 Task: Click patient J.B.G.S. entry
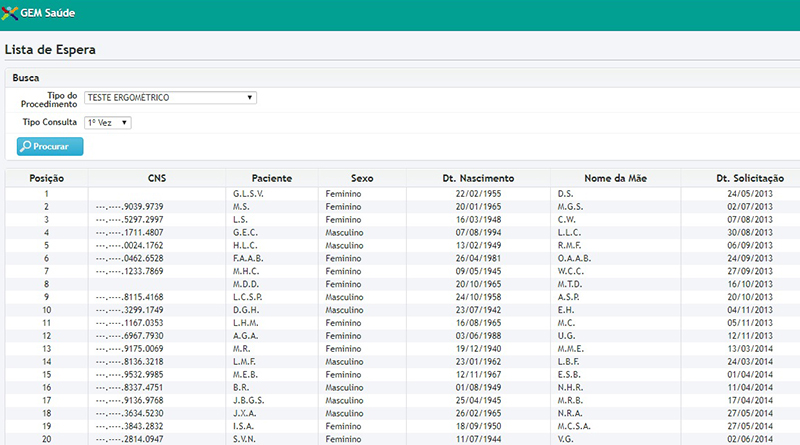pos(248,401)
